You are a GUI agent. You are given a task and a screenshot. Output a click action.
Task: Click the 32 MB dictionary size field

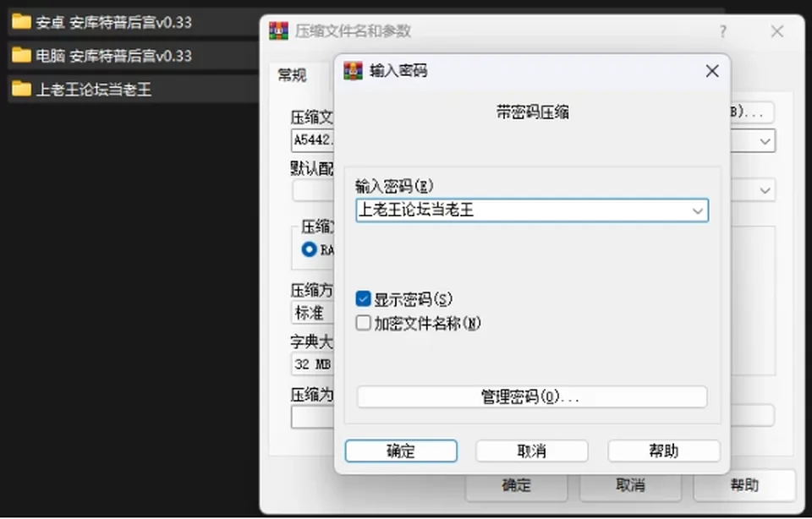pyautogui.click(x=313, y=364)
